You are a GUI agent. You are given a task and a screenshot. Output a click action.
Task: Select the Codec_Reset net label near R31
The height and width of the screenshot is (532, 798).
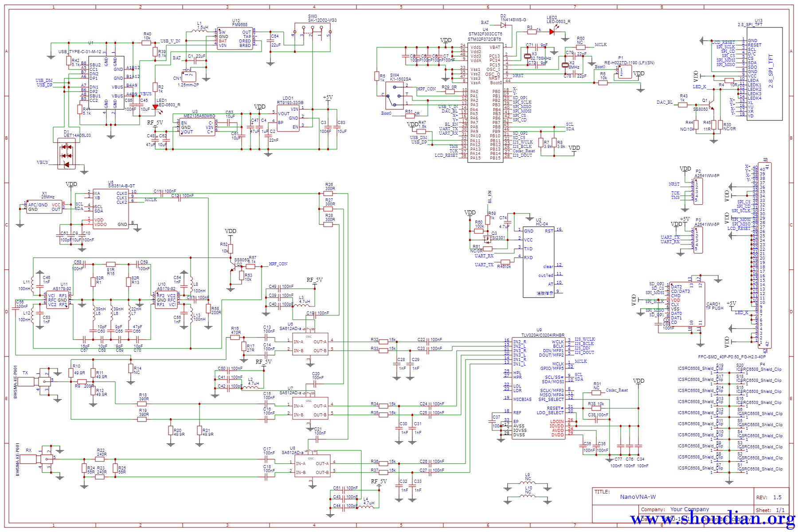[x=617, y=390]
